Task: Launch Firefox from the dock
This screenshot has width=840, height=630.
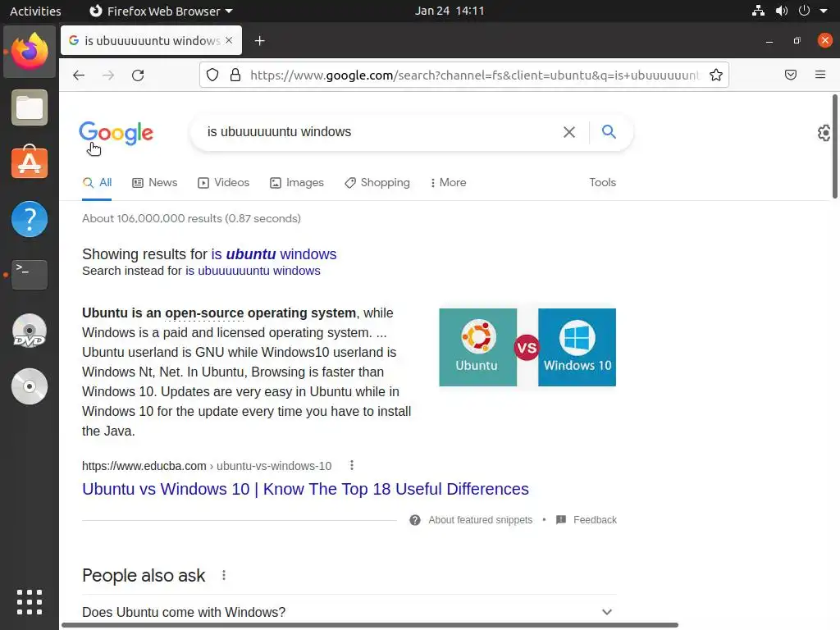Action: (30, 52)
